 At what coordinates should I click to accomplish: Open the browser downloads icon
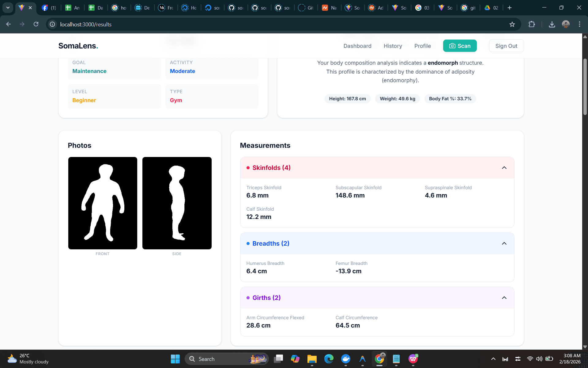(x=552, y=24)
